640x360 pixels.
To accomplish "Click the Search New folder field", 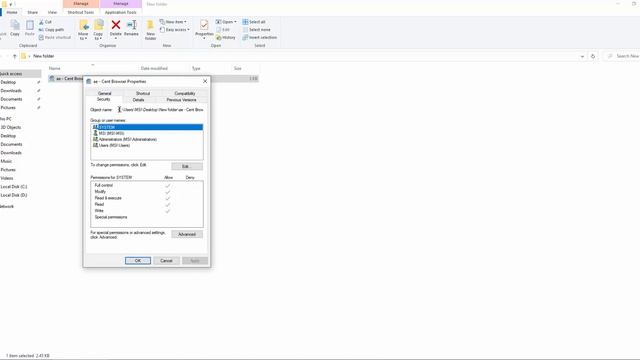I will [x=622, y=56].
